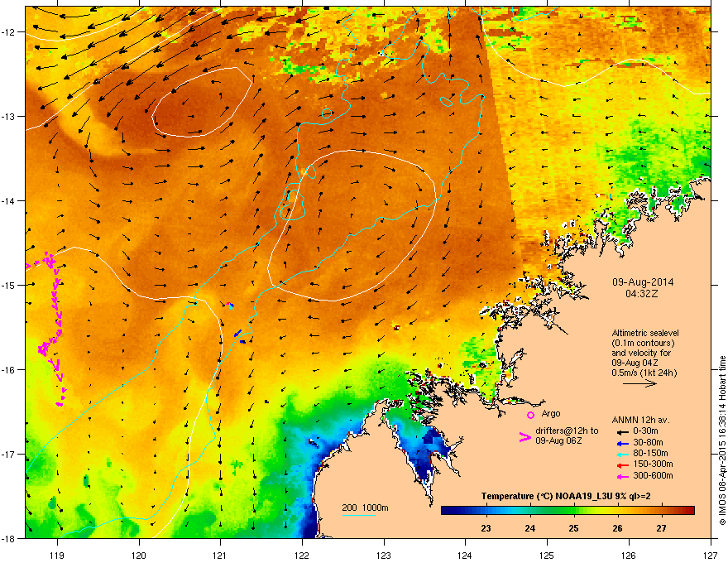Click the colorbar tick label 26

click(x=617, y=528)
